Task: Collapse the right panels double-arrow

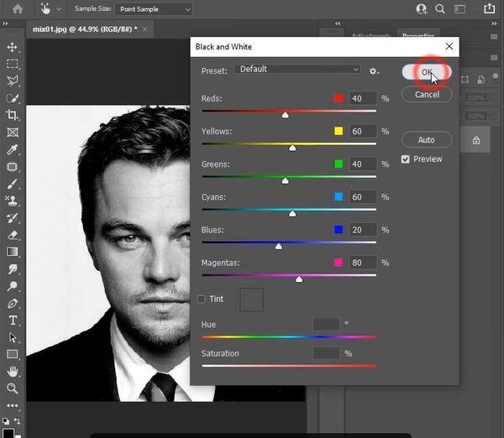Action: (338, 23)
